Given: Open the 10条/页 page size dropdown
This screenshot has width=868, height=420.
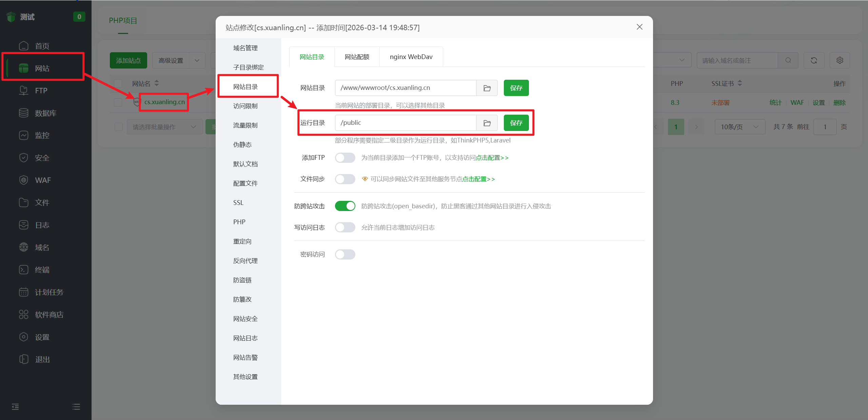Looking at the screenshot, I should click(x=739, y=127).
